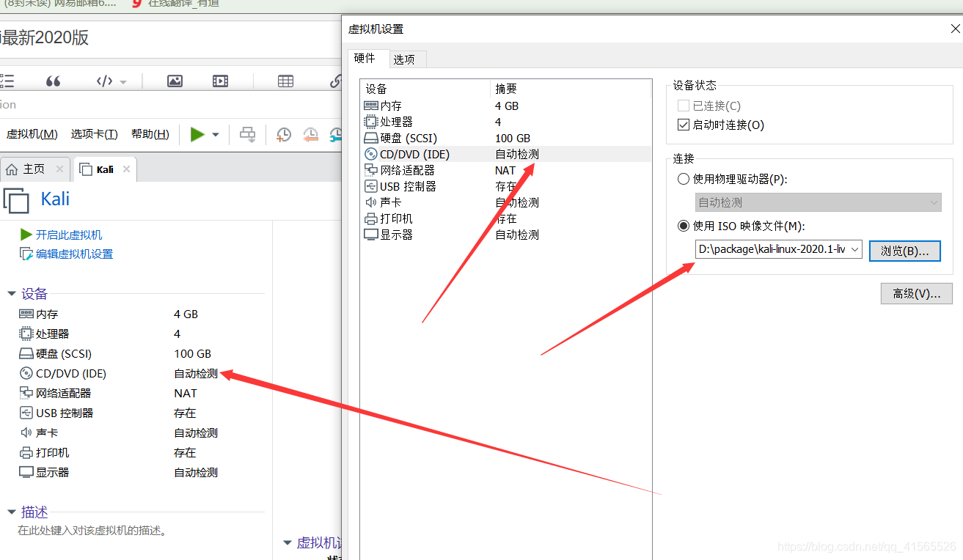Click the 声卡 icon in the Kali summary

click(26, 432)
